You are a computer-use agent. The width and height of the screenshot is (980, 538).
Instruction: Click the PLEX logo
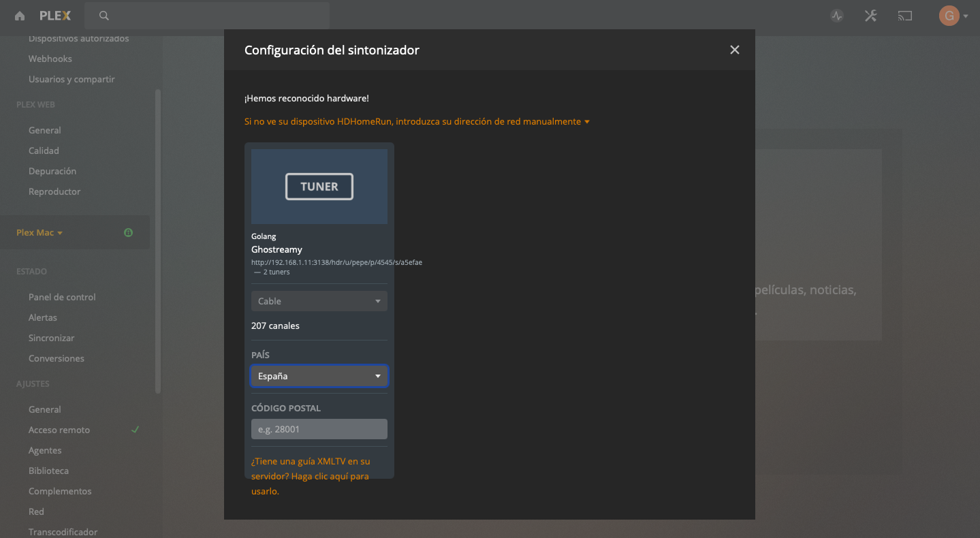54,16
